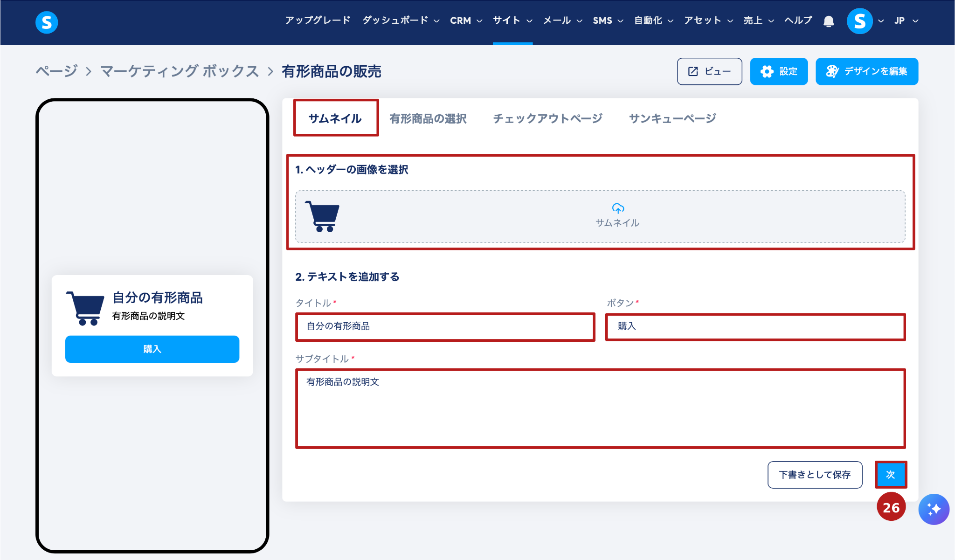Click the cloud upload thumbnail icon
The image size is (955, 560).
tap(618, 208)
